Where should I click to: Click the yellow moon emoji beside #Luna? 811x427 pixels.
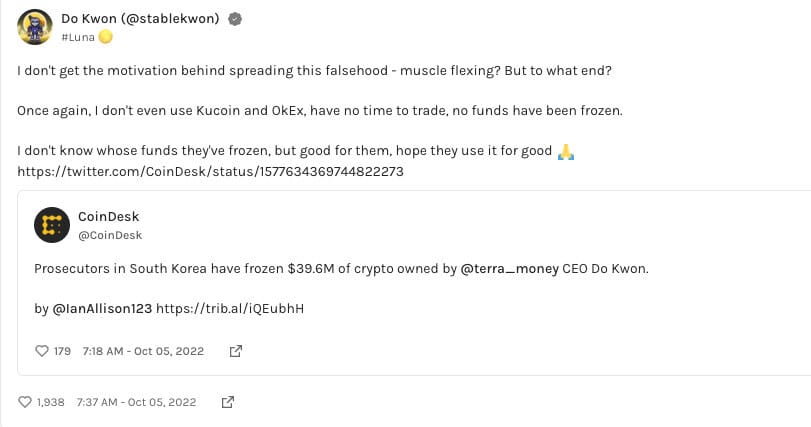click(105, 37)
